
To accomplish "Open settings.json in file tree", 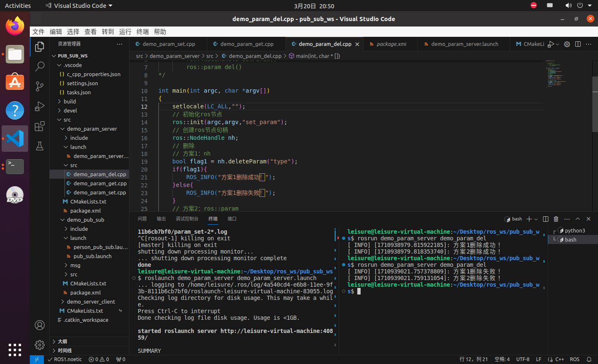I will click(89, 83).
